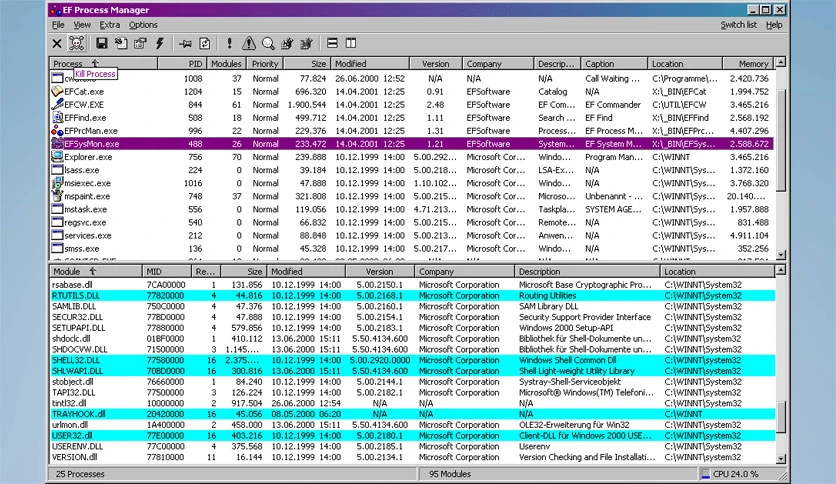Click the 95 Modules status bar text
Image resolution: width=836 pixels, height=484 pixels.
[449, 474]
